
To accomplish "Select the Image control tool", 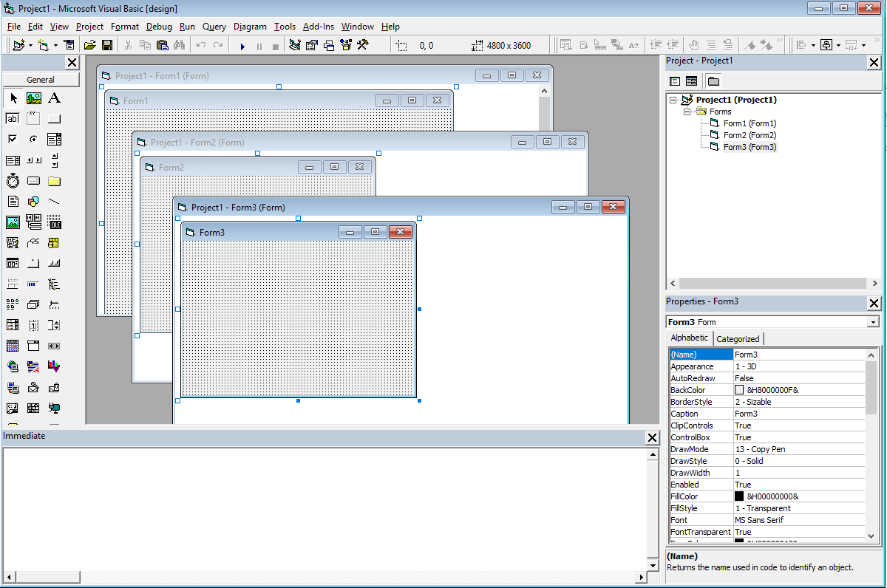I will [x=13, y=222].
